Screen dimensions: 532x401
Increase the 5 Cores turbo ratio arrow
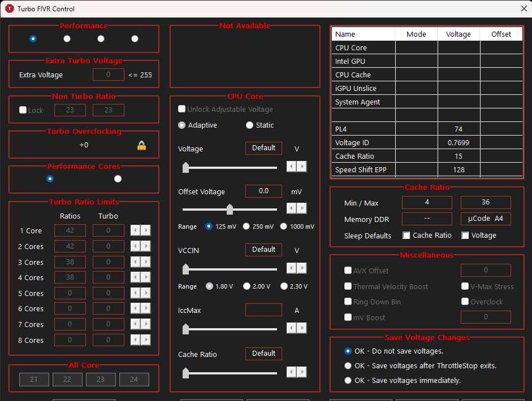pyautogui.click(x=146, y=293)
